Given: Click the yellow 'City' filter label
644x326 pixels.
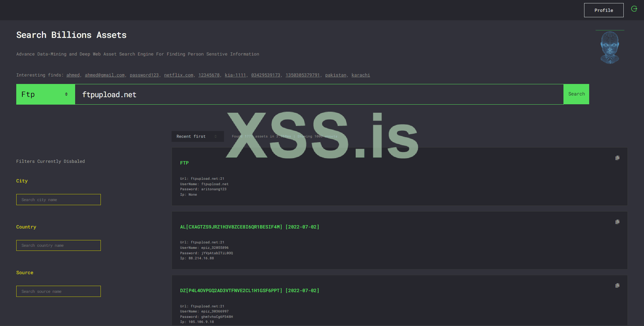Looking at the screenshot, I should click(x=22, y=181).
